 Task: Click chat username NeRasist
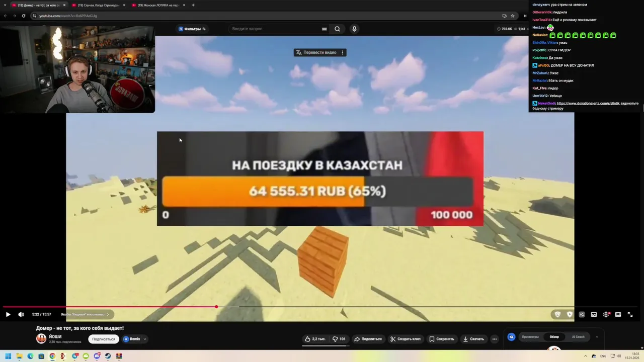(x=540, y=35)
